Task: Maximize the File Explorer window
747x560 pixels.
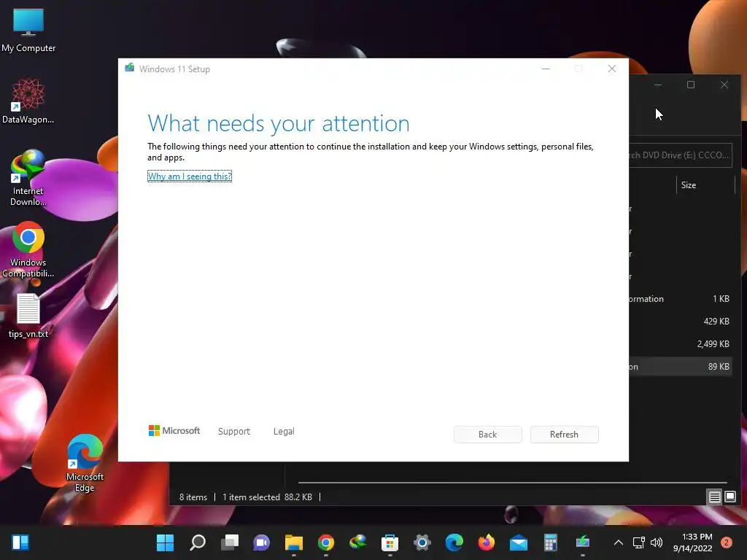Action: 691,85
